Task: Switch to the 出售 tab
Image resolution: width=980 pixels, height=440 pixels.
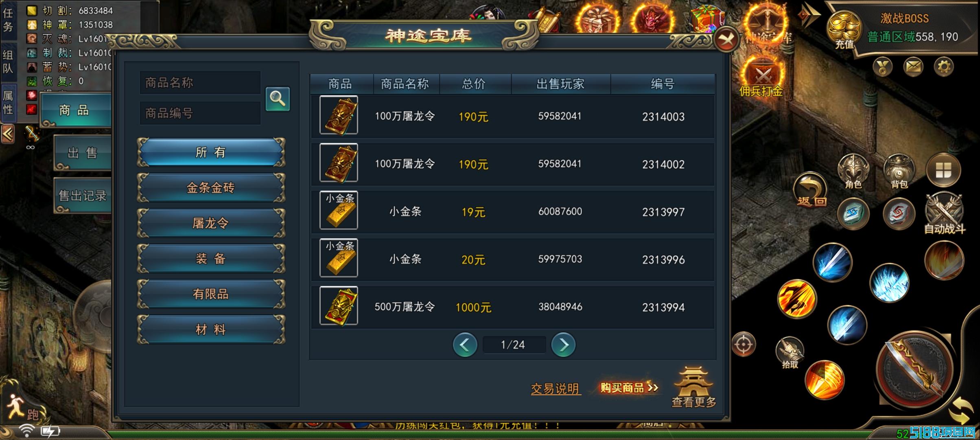Action: (83, 153)
